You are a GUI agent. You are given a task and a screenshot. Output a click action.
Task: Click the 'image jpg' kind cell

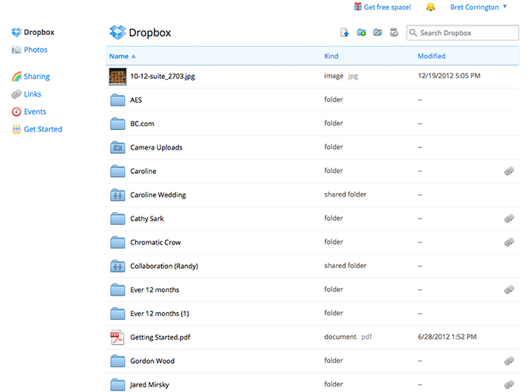coord(341,76)
